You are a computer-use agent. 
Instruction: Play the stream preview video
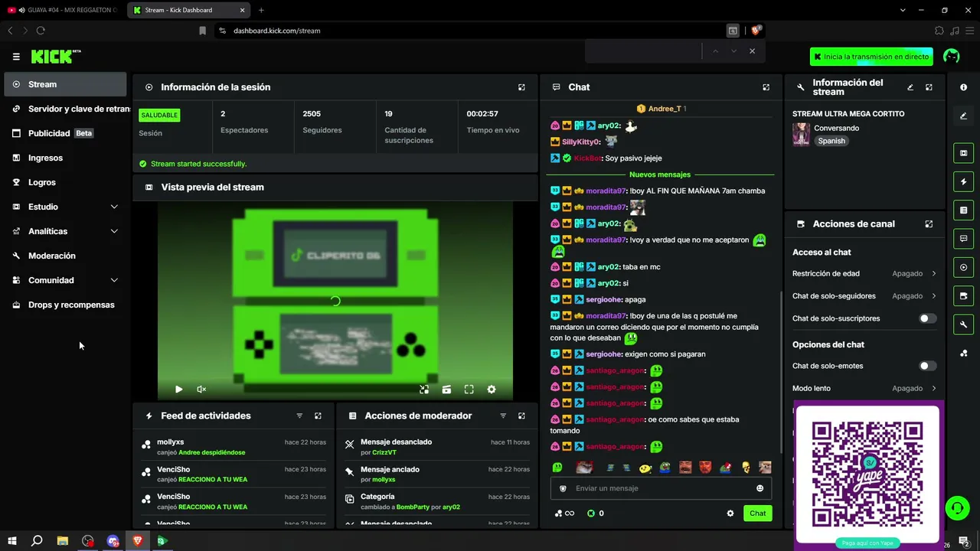tap(178, 390)
